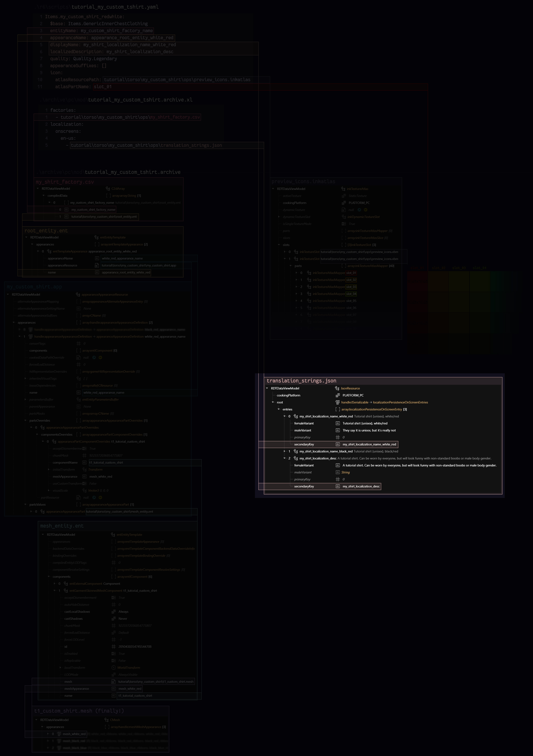Click the string icon beside 'They say it is unisex'

coord(338,430)
